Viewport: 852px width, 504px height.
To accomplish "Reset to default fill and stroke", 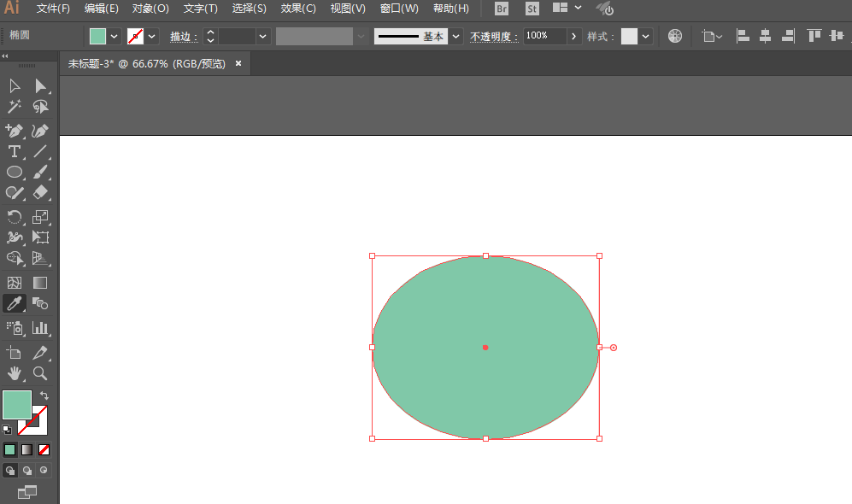I will (x=7, y=430).
